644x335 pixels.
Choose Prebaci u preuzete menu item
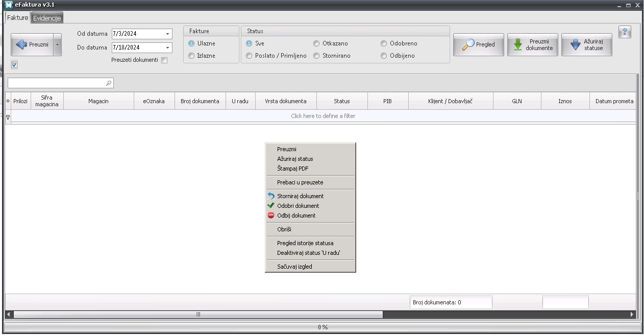pyautogui.click(x=310, y=182)
